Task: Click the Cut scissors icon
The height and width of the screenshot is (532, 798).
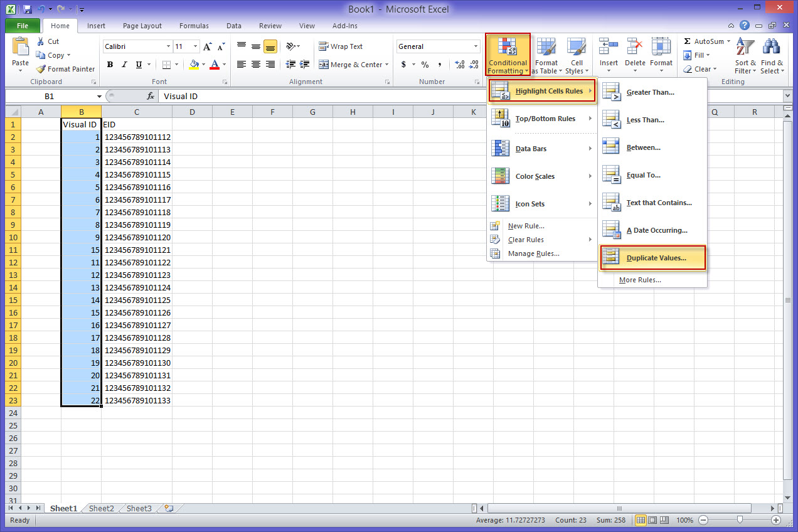Action: point(41,41)
